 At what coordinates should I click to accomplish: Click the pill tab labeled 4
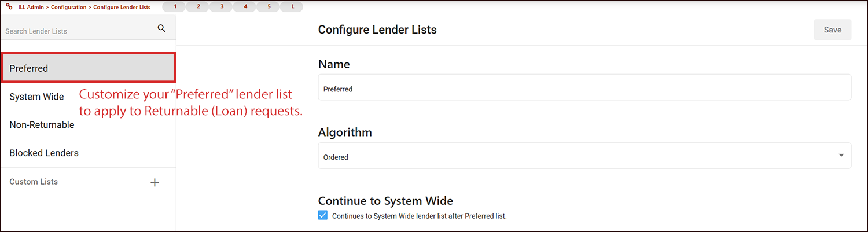click(245, 7)
